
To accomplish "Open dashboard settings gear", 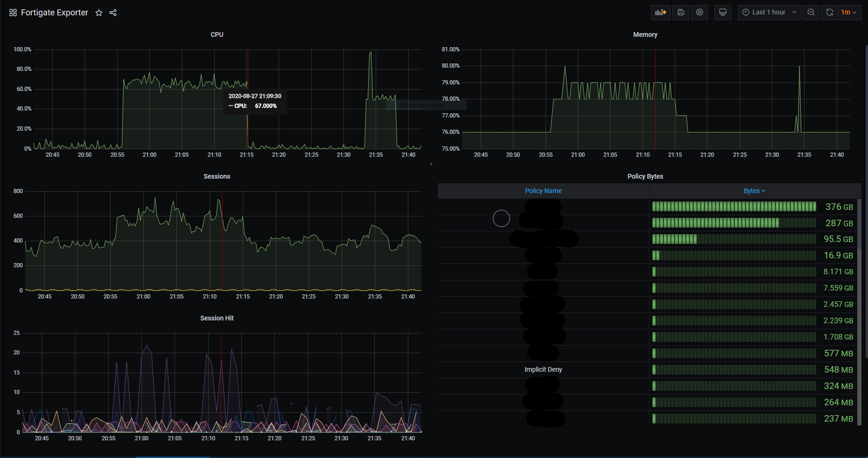I will pyautogui.click(x=700, y=13).
